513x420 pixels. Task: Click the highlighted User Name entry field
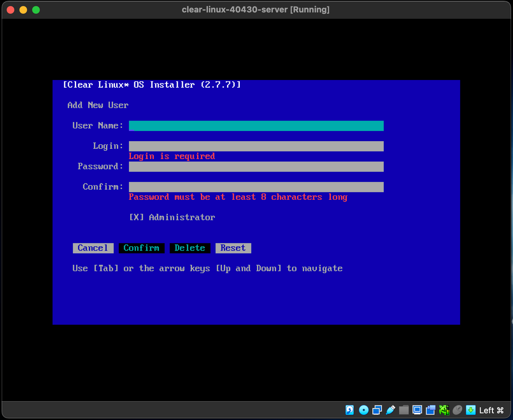[256, 125]
